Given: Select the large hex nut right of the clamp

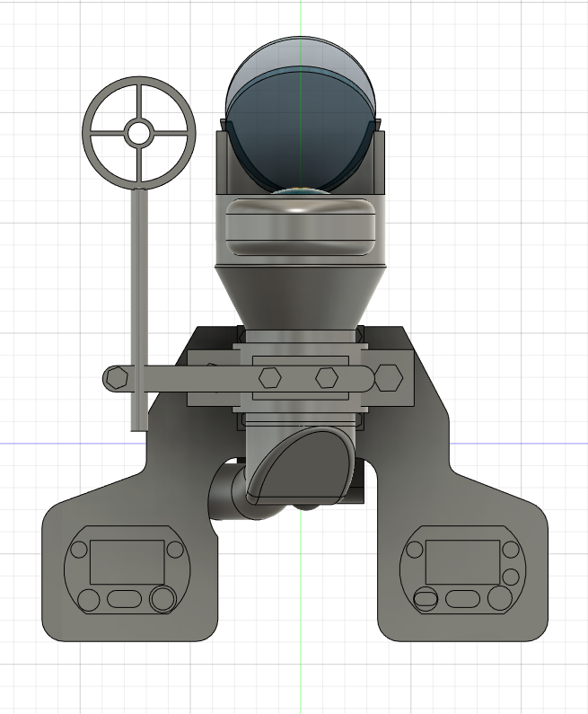Looking at the screenshot, I should (x=388, y=377).
